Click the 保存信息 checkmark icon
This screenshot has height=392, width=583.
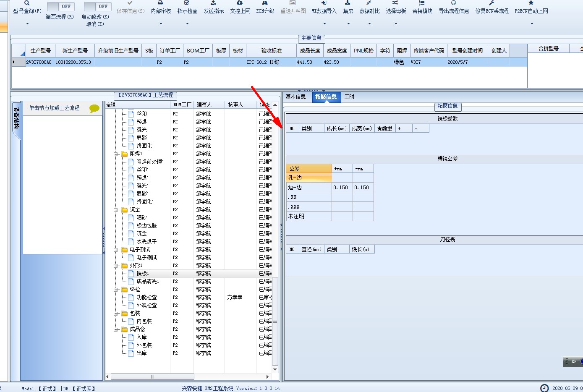pyautogui.click(x=130, y=3)
